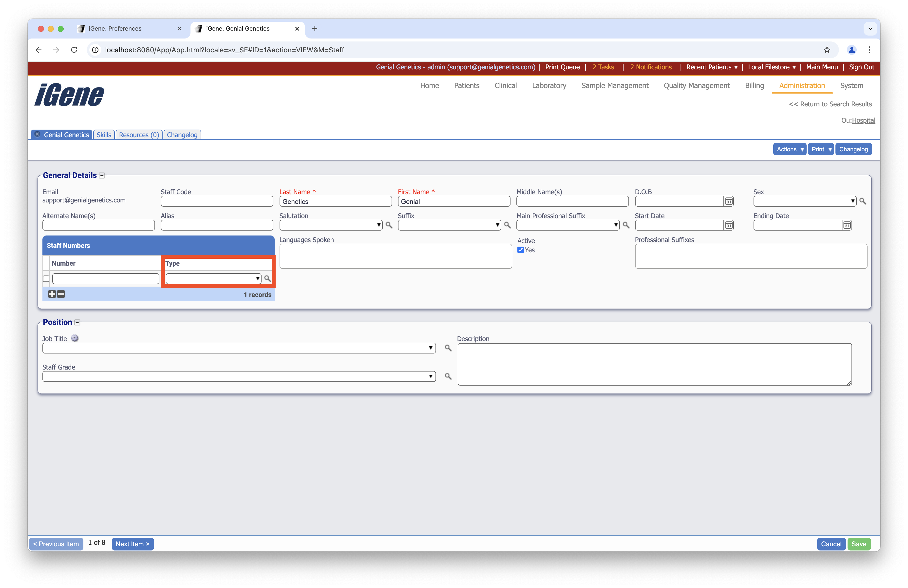Collapse the General Details section
Viewport: 908px width, 588px height.
[102, 176]
